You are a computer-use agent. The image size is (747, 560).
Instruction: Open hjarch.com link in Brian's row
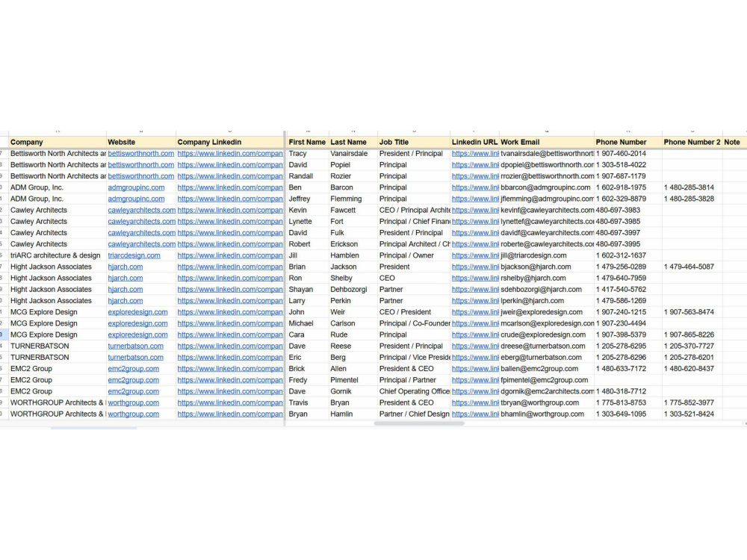tap(125, 267)
